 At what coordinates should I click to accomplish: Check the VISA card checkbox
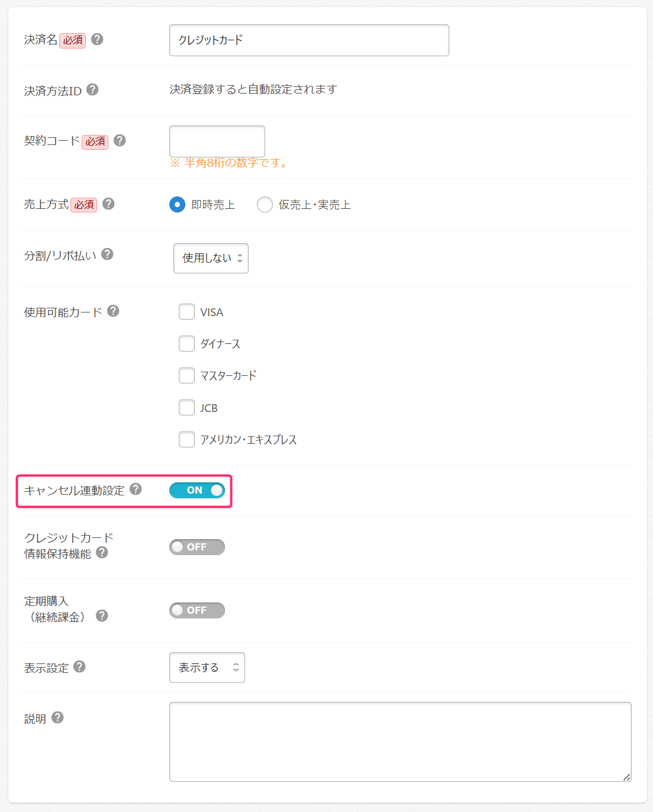187,312
